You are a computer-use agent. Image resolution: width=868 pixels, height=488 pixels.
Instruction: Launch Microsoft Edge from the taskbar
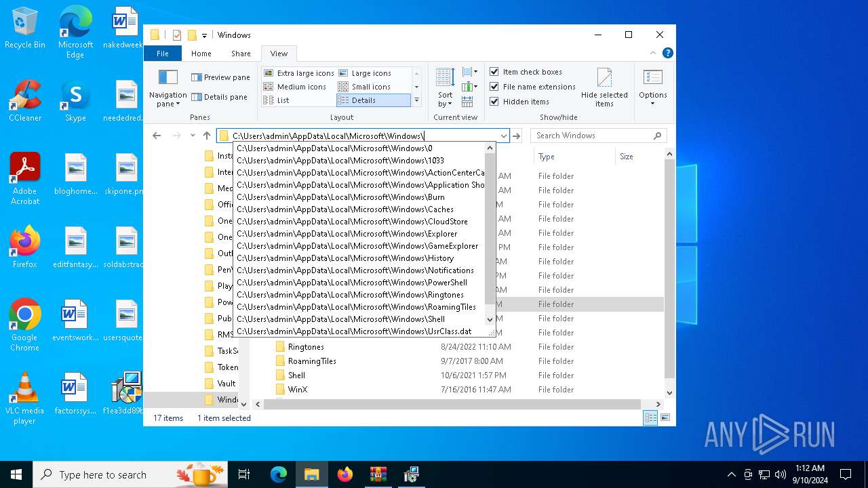tap(279, 474)
